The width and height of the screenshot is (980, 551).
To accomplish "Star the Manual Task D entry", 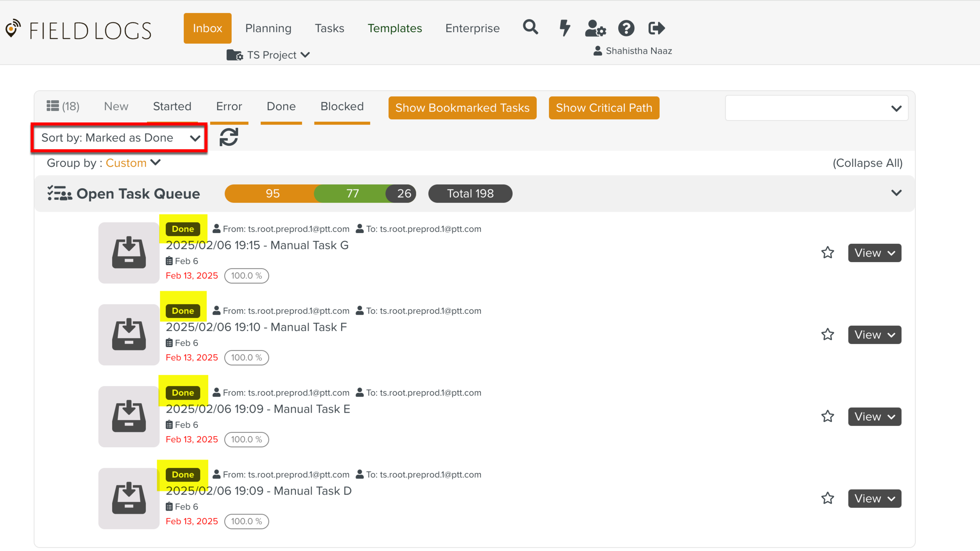I will tap(828, 498).
